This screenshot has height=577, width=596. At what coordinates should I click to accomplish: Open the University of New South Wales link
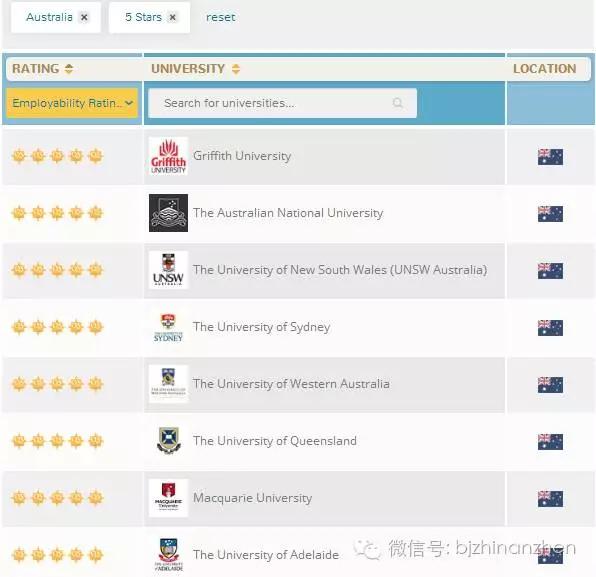pyautogui.click(x=340, y=270)
